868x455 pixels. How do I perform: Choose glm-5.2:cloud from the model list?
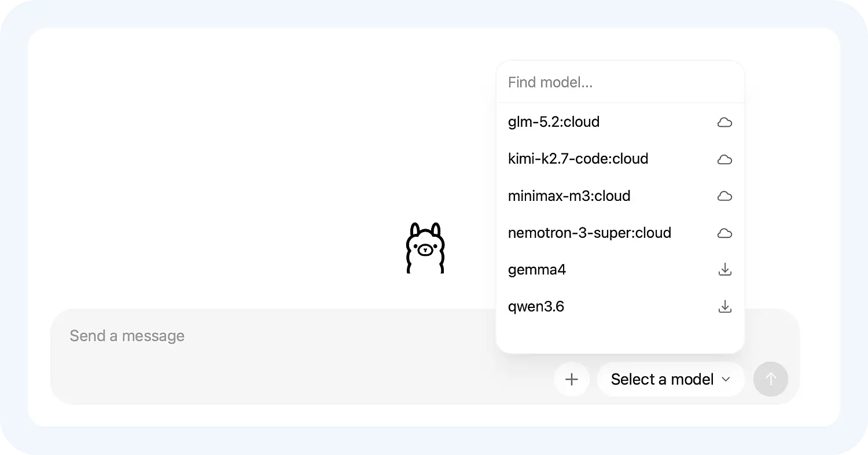pos(620,122)
